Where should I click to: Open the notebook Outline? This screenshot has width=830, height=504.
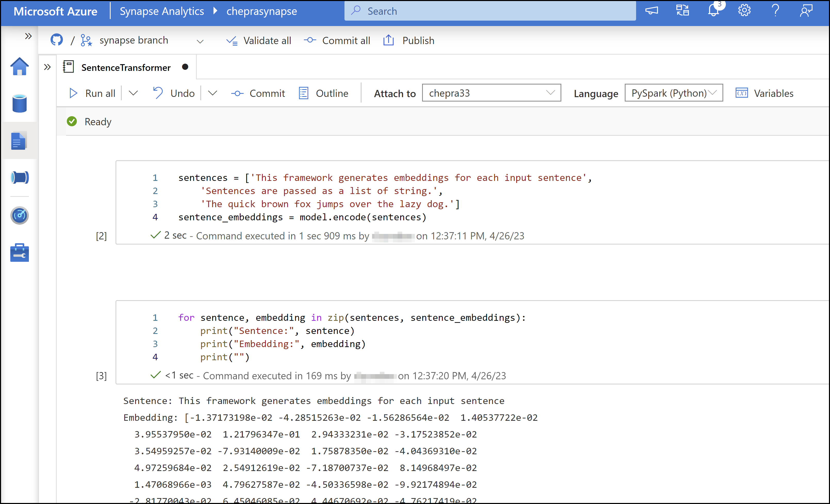tap(323, 93)
